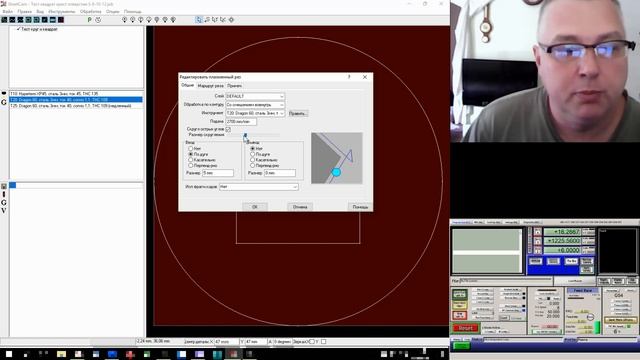Click the yellow folder icon on the taskbar

[61, 354]
